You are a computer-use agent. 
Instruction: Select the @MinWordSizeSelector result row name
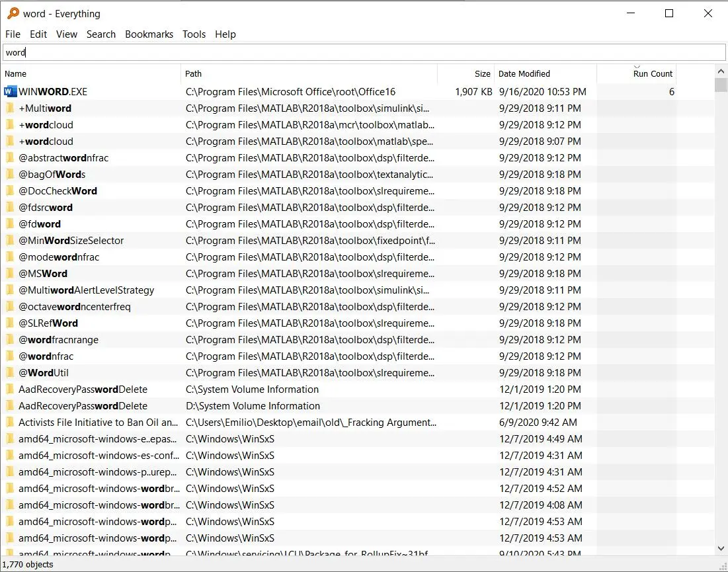[x=71, y=241]
